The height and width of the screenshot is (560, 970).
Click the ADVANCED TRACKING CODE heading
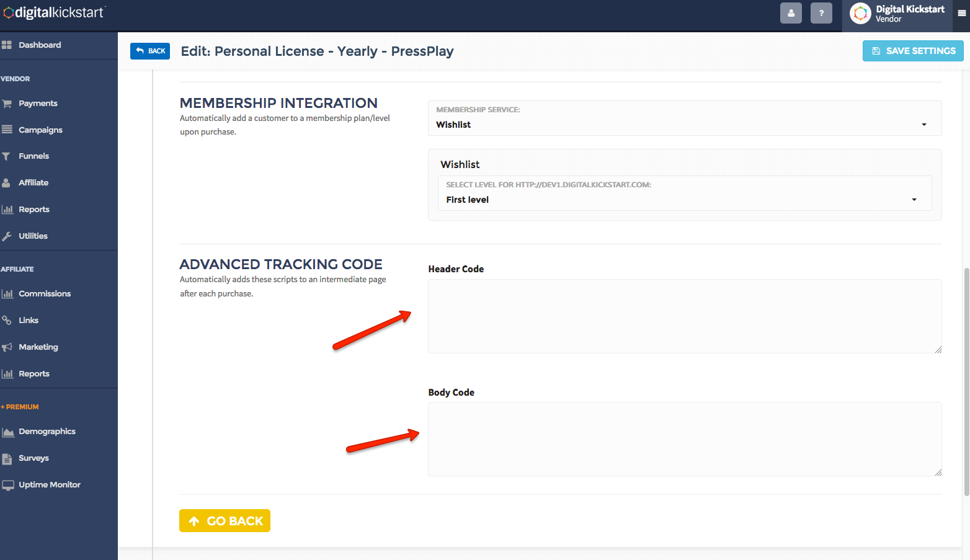click(x=281, y=264)
